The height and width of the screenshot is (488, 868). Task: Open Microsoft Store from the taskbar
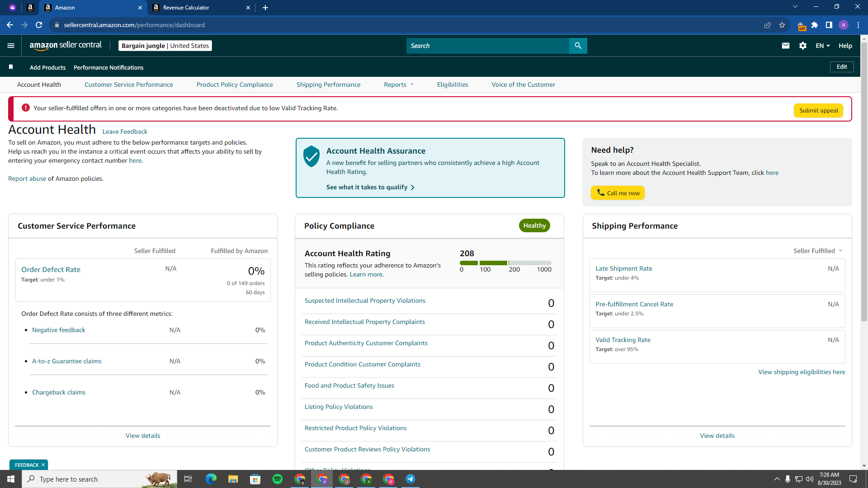pyautogui.click(x=255, y=479)
